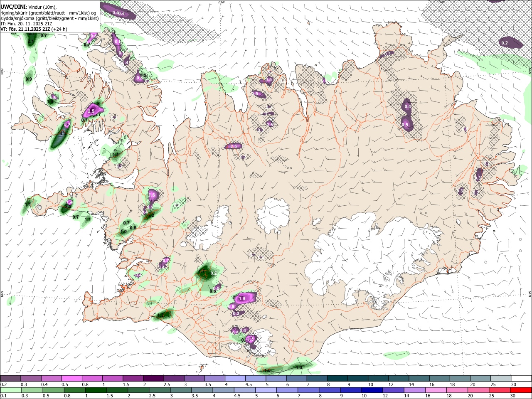Image resolution: width=532 pixels, height=399 pixels.
Task: Click the rain legend swatch between 25 and 30
Action: (x=499, y=389)
